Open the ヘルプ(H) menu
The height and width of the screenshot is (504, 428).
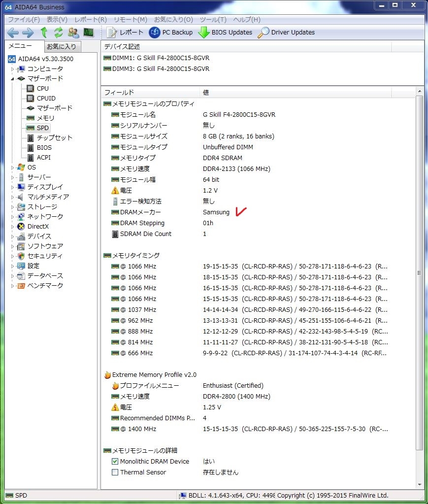[247, 20]
